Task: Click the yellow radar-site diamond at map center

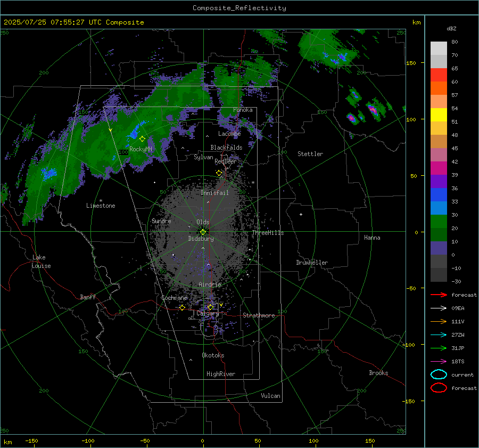Action: (x=203, y=232)
